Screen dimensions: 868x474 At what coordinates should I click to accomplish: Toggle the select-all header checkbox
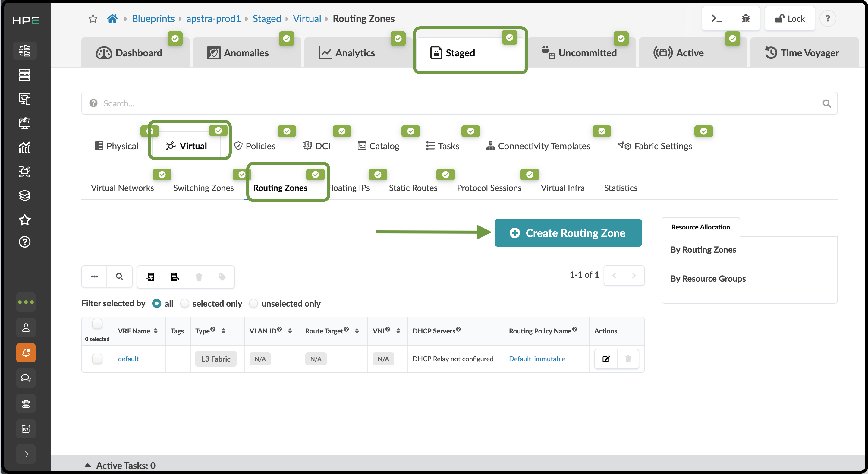click(97, 324)
